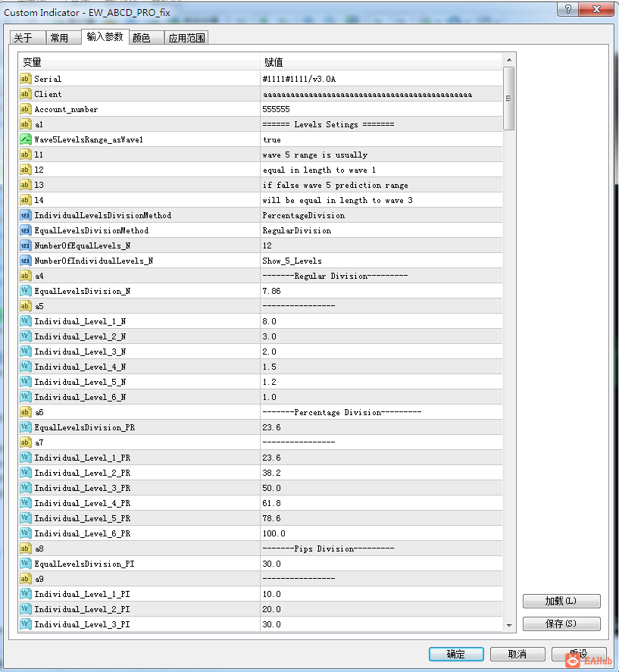Click the string icon beside a4
The height and width of the screenshot is (672, 619).
(25, 276)
